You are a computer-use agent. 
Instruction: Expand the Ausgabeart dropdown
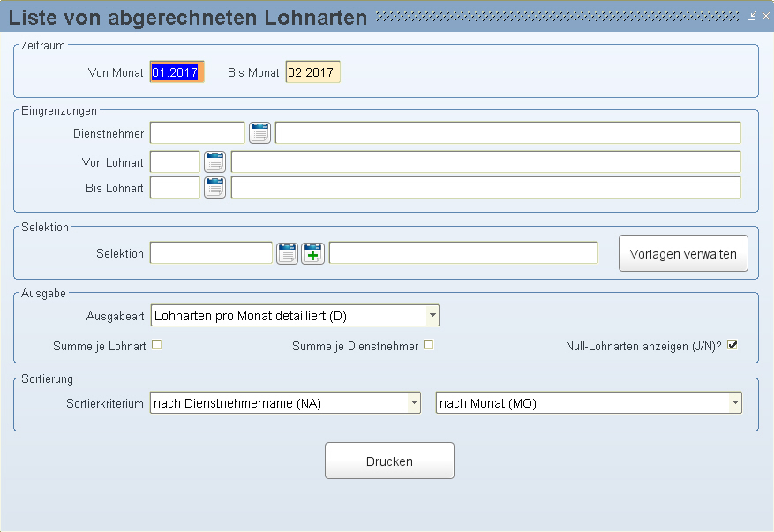point(432,315)
